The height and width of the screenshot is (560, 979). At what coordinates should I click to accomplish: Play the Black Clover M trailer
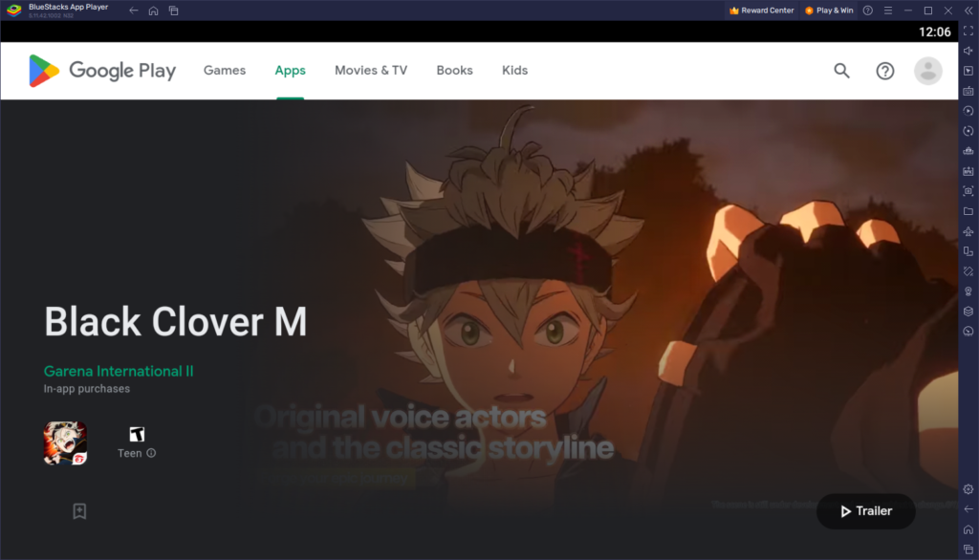[x=865, y=511]
